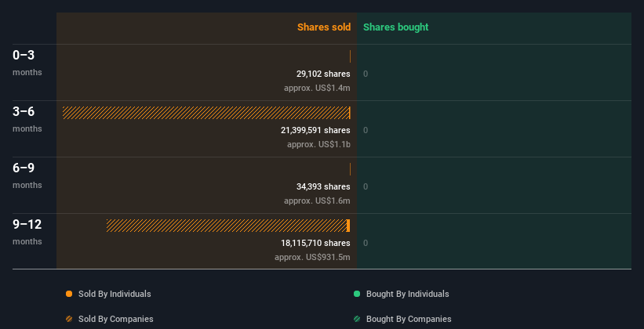This screenshot has height=329, width=644.
Task: Click the Bought By Individuals legend label
Action: click(x=407, y=294)
